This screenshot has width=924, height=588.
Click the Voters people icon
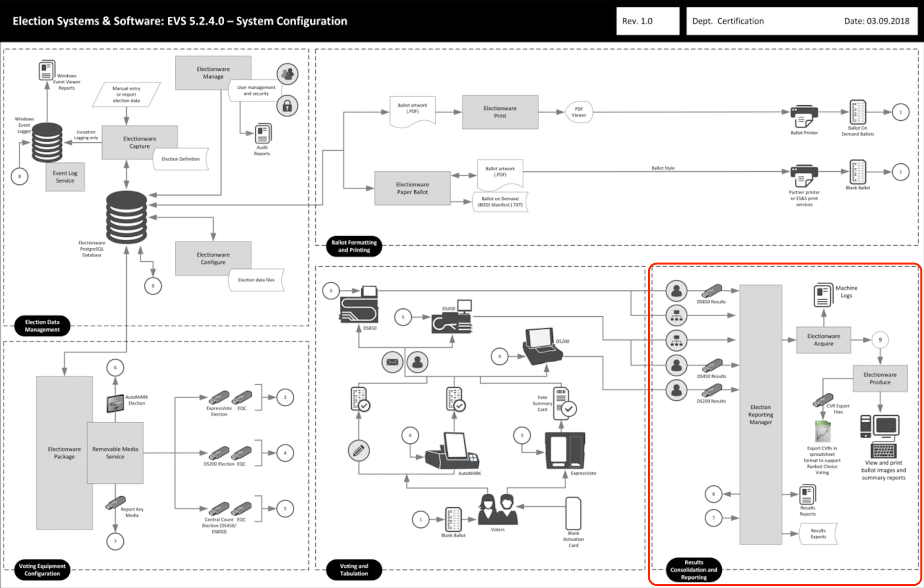497,510
